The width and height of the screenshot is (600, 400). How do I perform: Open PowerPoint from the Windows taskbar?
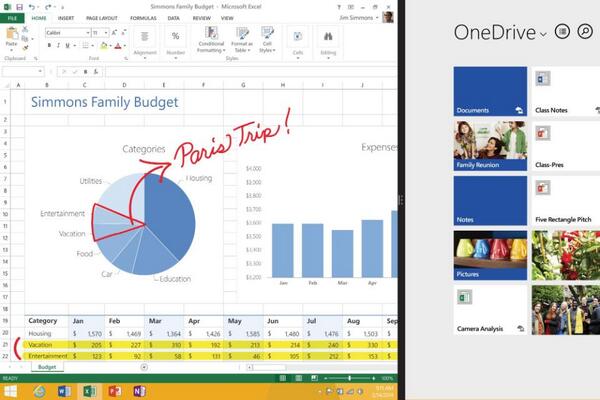click(x=115, y=391)
